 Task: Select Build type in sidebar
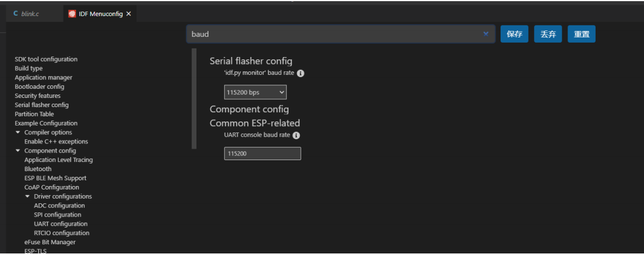click(29, 68)
